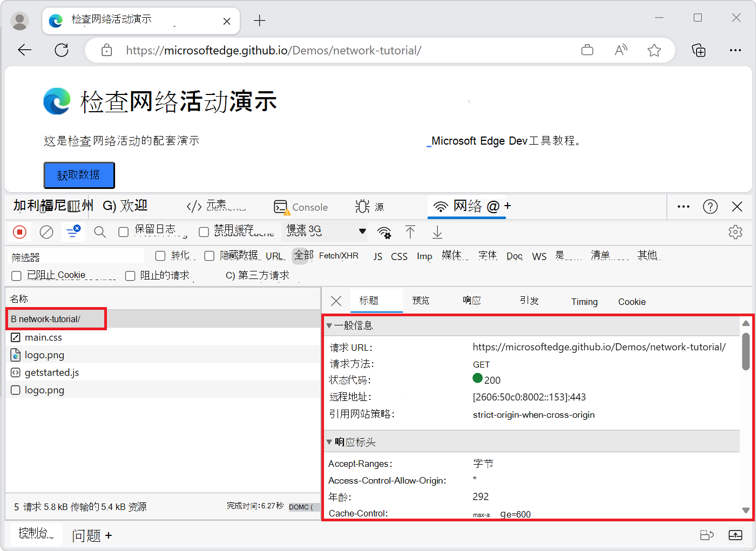The width and height of the screenshot is (756, 551).
Task: Open the Collections icon
Action: point(699,50)
